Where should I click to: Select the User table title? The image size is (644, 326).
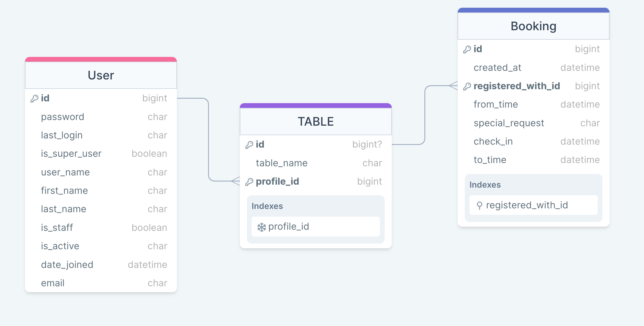pyautogui.click(x=101, y=75)
